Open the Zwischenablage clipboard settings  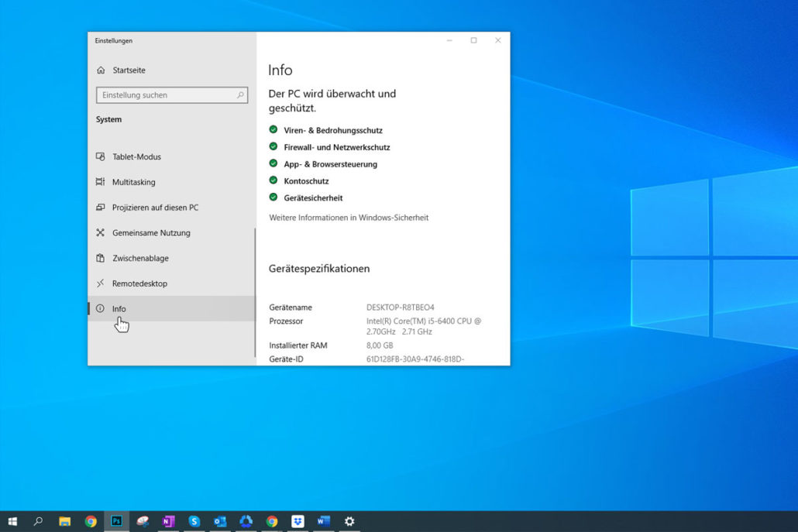point(139,258)
